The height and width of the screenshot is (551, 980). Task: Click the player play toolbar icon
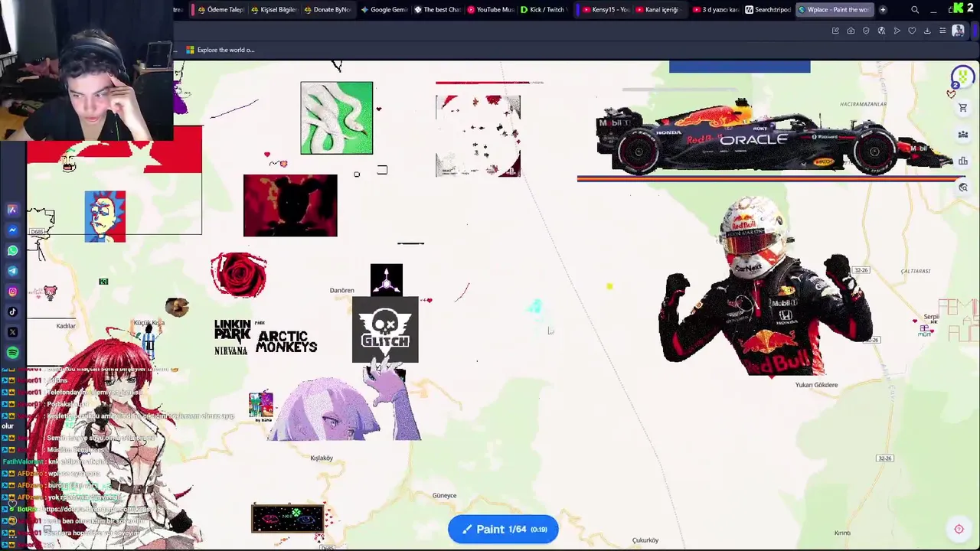(897, 31)
